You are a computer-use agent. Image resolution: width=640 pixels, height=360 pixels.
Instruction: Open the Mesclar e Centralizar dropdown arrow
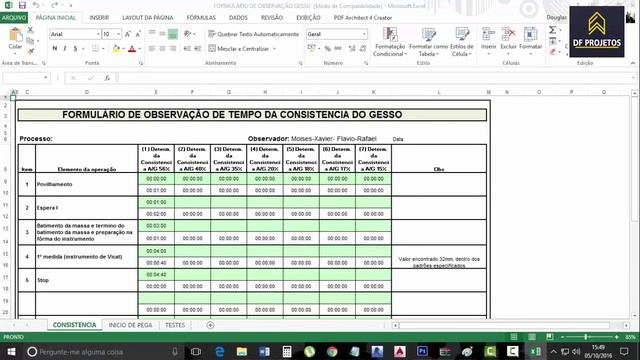tap(275, 49)
